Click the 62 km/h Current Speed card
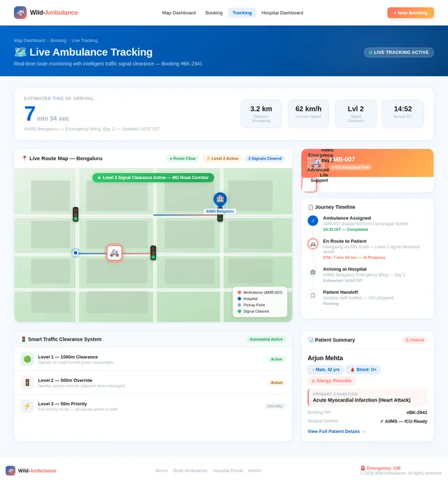This screenshot has width=448, height=484. pyautogui.click(x=308, y=113)
